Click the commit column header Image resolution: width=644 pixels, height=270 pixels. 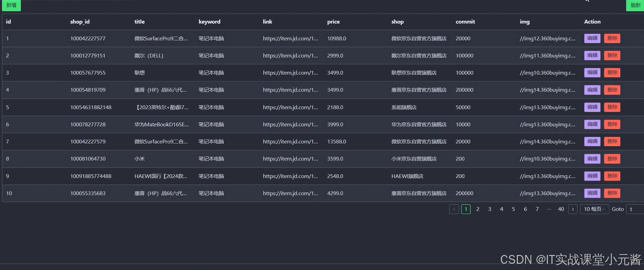(465, 22)
